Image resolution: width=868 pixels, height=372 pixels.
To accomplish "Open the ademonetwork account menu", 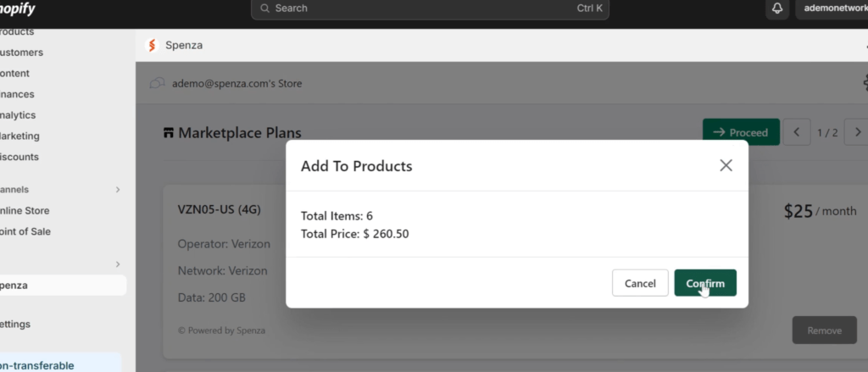I will pyautogui.click(x=832, y=8).
